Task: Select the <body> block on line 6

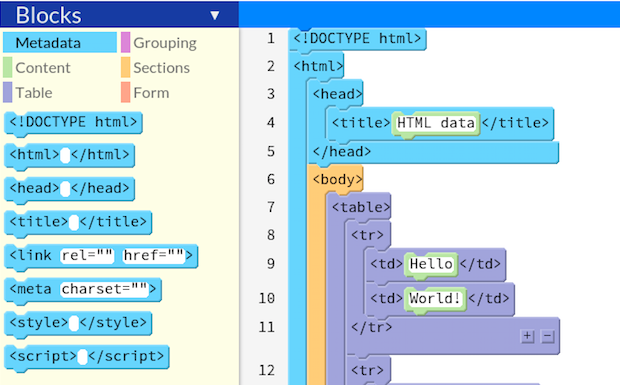Action: tap(337, 179)
